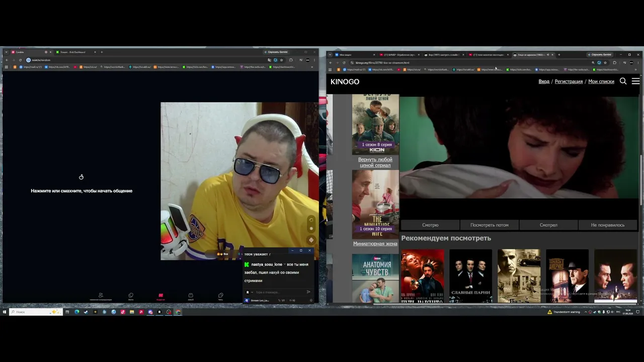The height and width of the screenshot is (362, 644).
Task: Open the Task View taskbar icon
Action: (67, 312)
